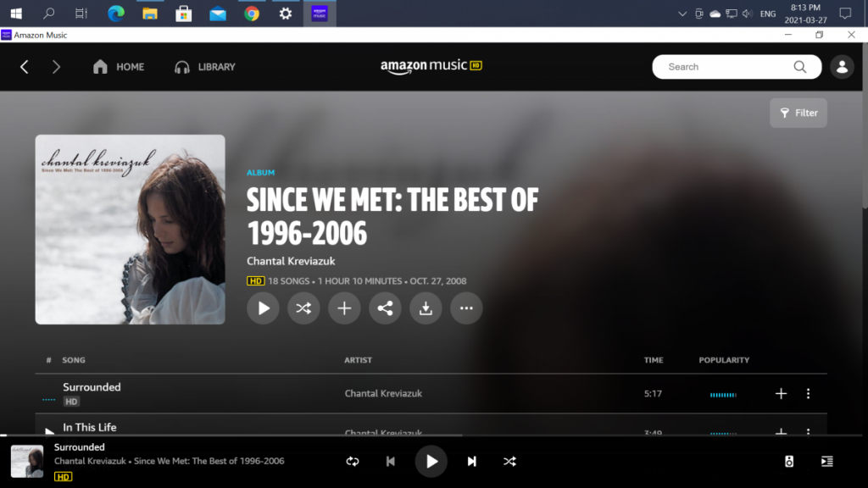
Task: Click the POPULARITY column header
Action: click(x=724, y=360)
